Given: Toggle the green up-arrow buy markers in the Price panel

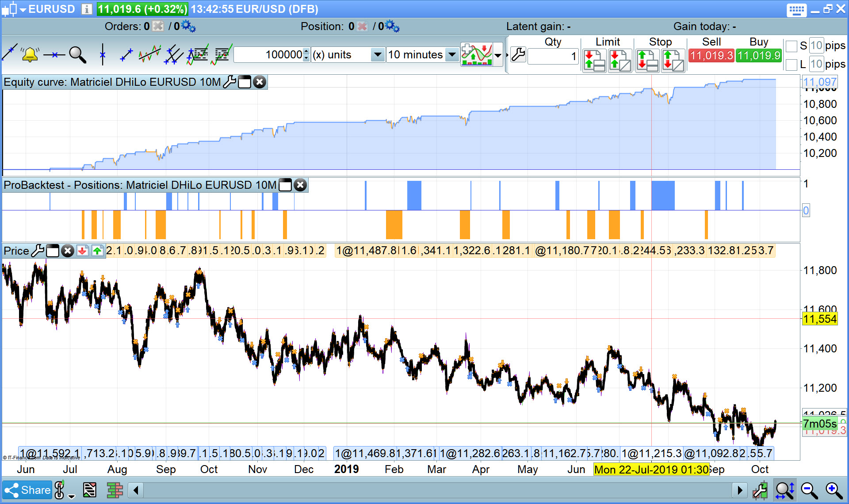Looking at the screenshot, I should click(97, 251).
